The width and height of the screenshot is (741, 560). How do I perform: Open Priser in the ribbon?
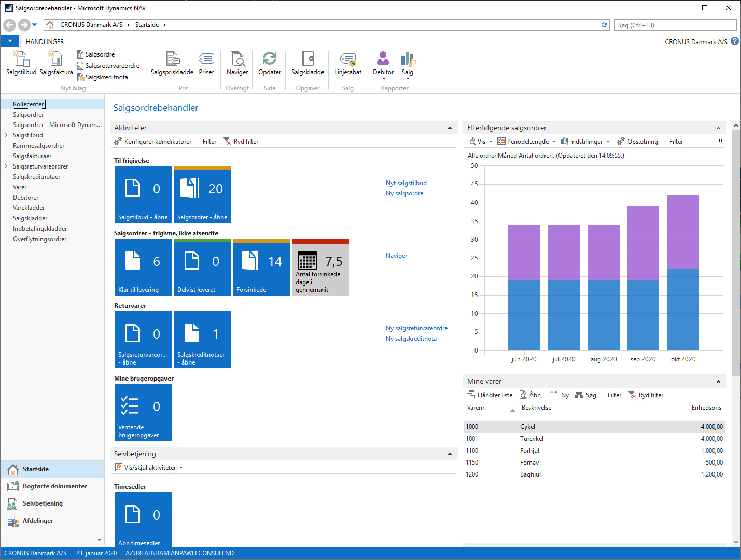click(x=206, y=63)
